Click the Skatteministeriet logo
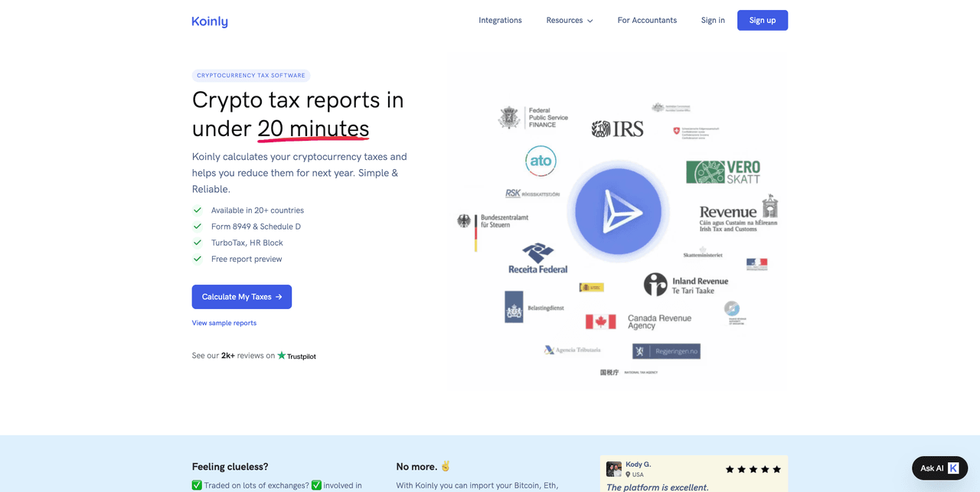 coord(703,253)
